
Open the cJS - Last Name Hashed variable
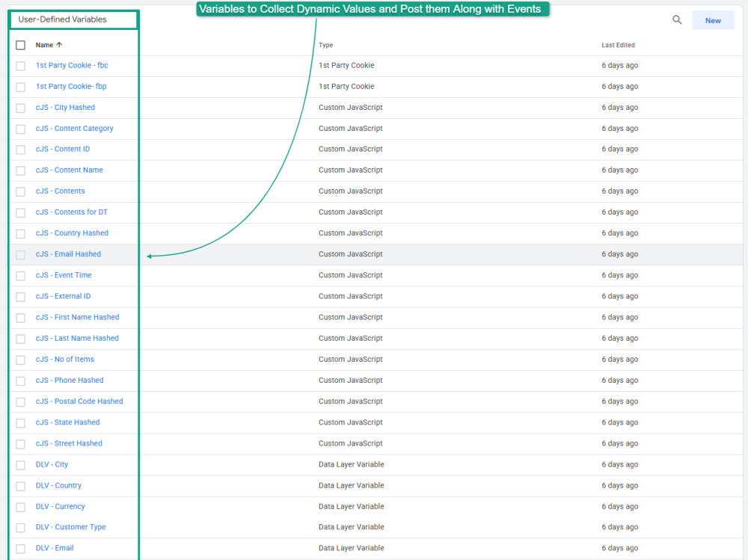77,338
